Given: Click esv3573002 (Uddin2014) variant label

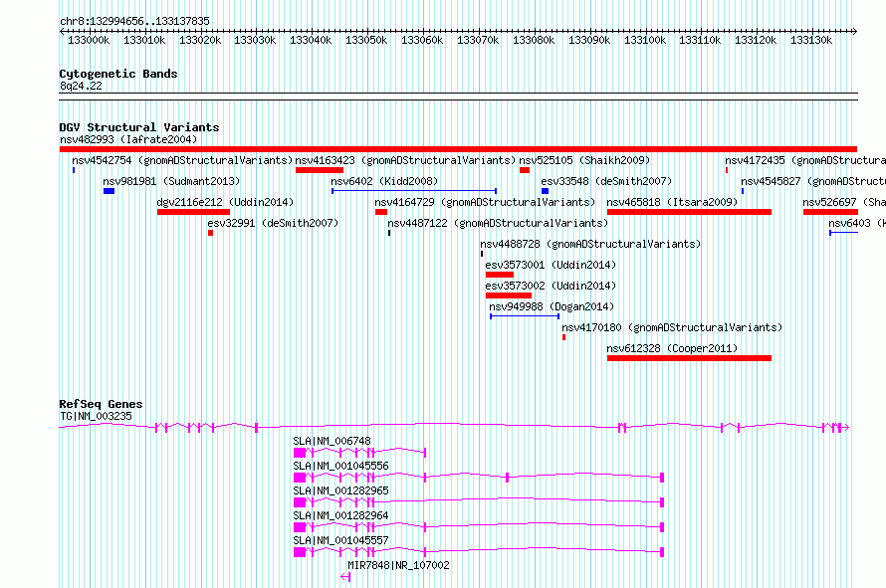Looking at the screenshot, I should 551,286.
